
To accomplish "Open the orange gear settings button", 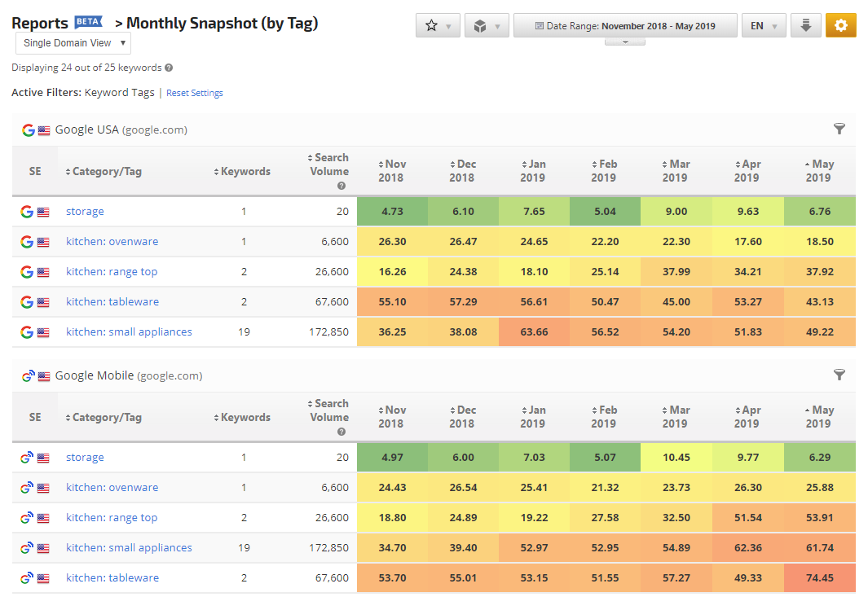I will coord(840,26).
